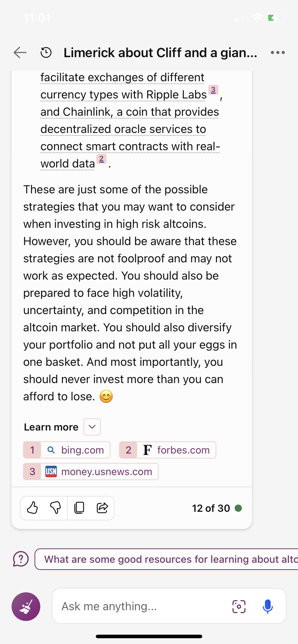Viewport: 298px width, 644px height.
Task: Tap citation 2 after real-world data
Action: [101, 158]
